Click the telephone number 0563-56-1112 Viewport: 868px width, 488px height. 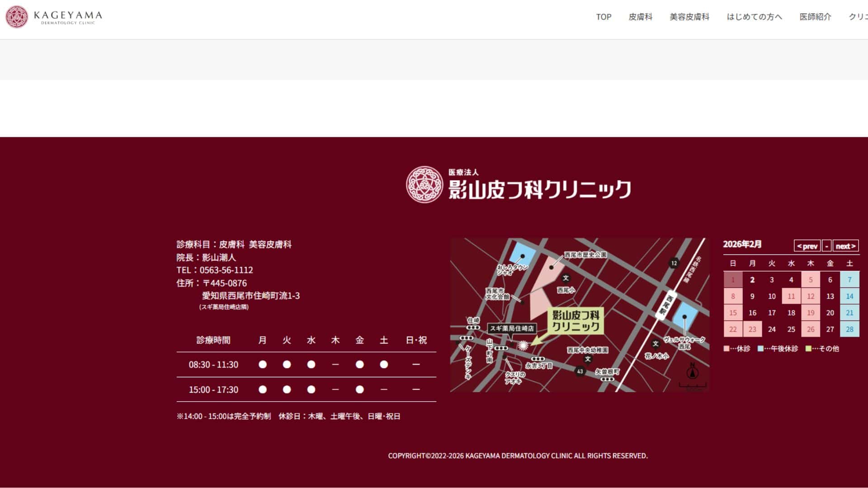tap(226, 270)
